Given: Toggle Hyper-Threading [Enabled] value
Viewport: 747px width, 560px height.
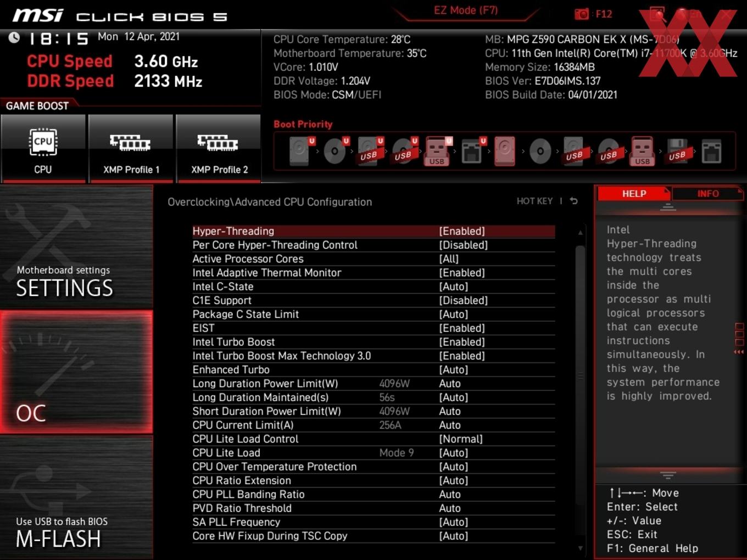Looking at the screenshot, I should pos(462,231).
